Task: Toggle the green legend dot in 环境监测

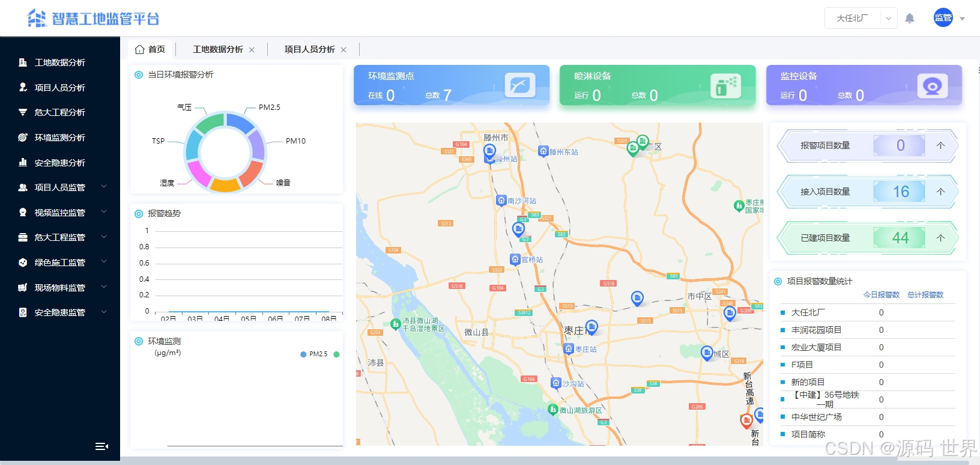Action: click(336, 354)
